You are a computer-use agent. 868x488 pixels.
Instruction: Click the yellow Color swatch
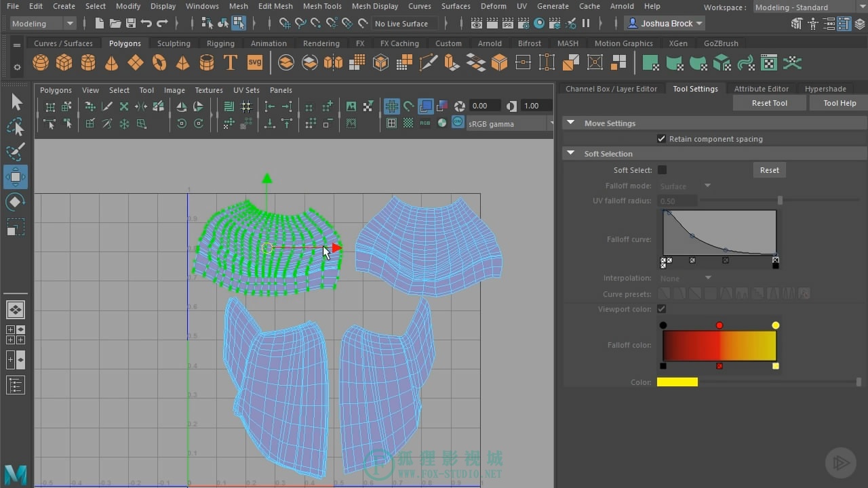677,382
